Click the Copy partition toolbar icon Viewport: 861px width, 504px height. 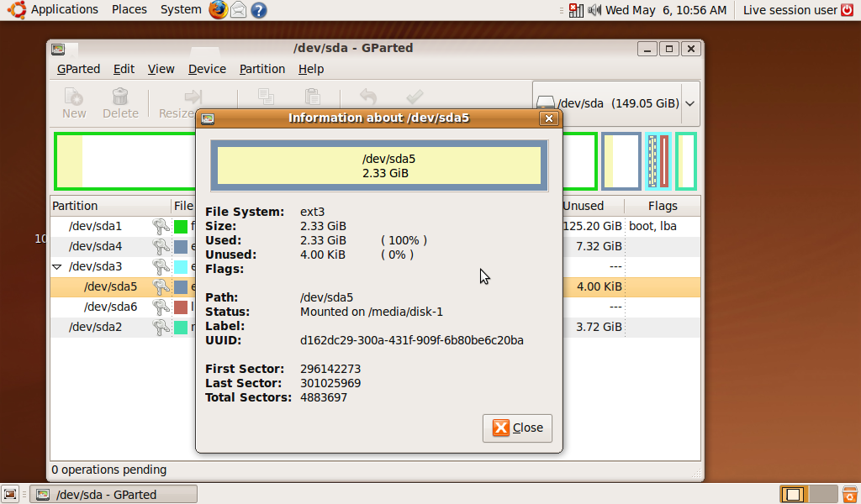tap(266, 97)
